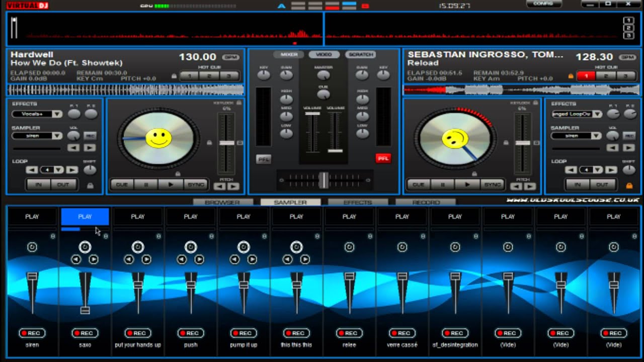Click the right deck pitch slider

(523, 143)
